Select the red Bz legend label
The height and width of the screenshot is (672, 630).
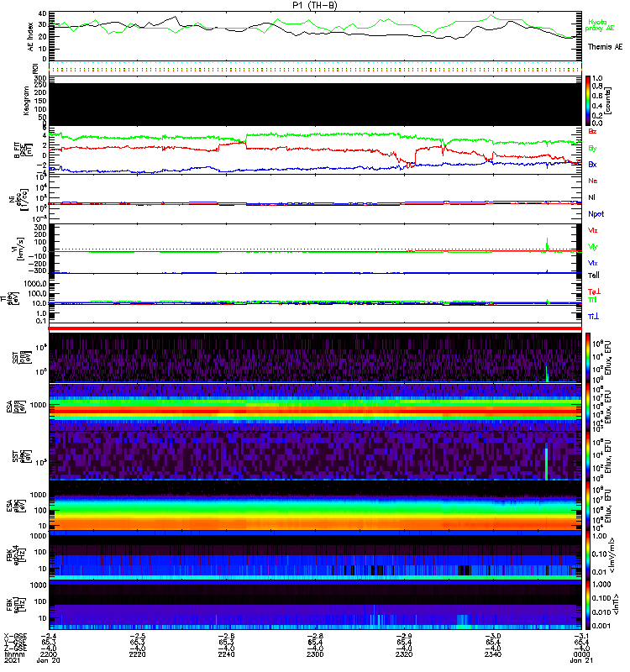[x=592, y=131]
